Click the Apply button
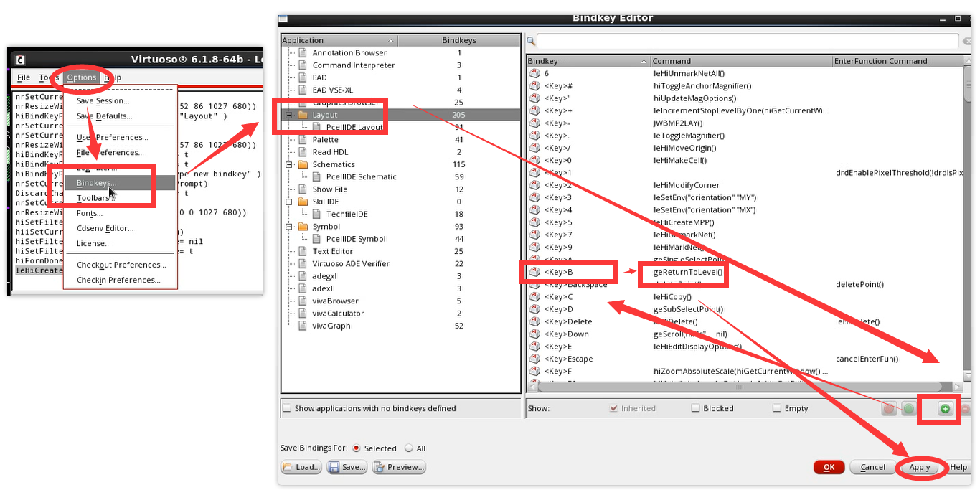The width and height of the screenshot is (980, 490). tap(920, 467)
